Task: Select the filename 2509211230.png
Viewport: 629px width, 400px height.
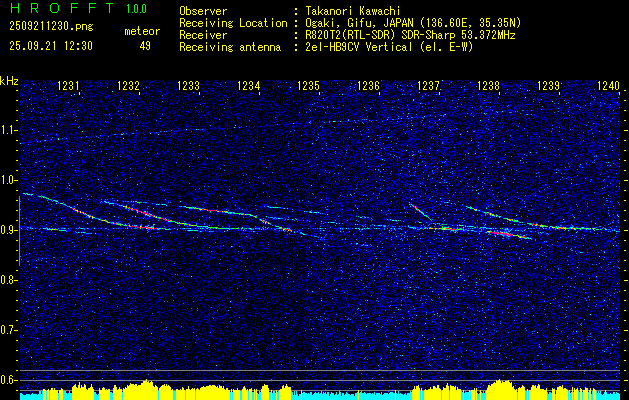Action: (x=51, y=26)
